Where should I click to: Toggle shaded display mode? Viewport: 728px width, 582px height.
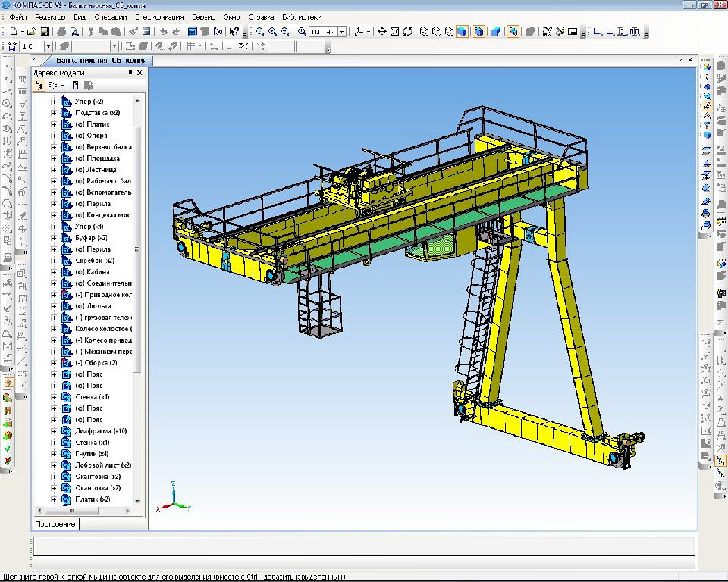click(462, 32)
